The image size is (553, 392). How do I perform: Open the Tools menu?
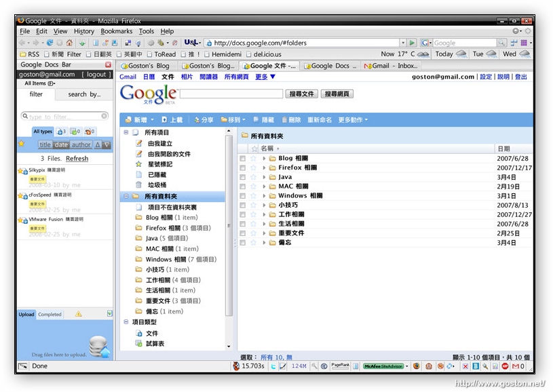(146, 31)
